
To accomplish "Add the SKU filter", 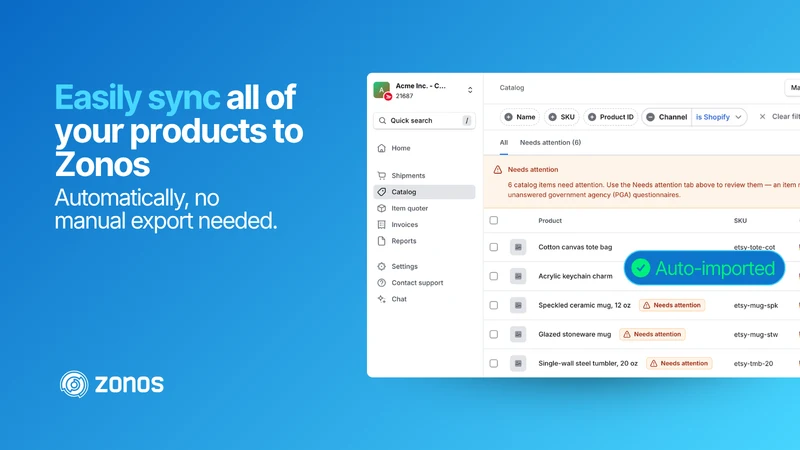I will (x=561, y=117).
